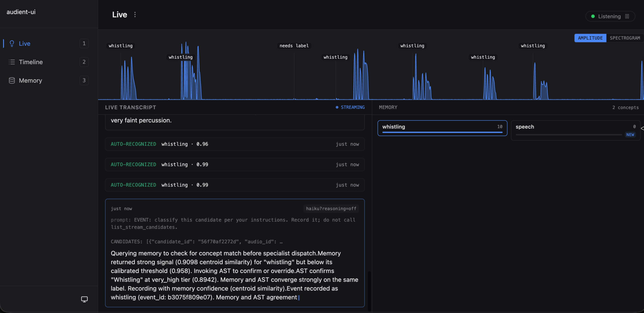Click the prompt EVENT instruction text
This screenshot has height=313, width=644.
tap(233, 223)
